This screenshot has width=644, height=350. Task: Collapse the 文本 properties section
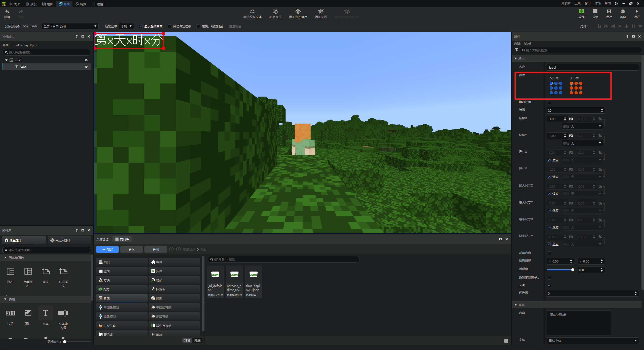coord(516,304)
